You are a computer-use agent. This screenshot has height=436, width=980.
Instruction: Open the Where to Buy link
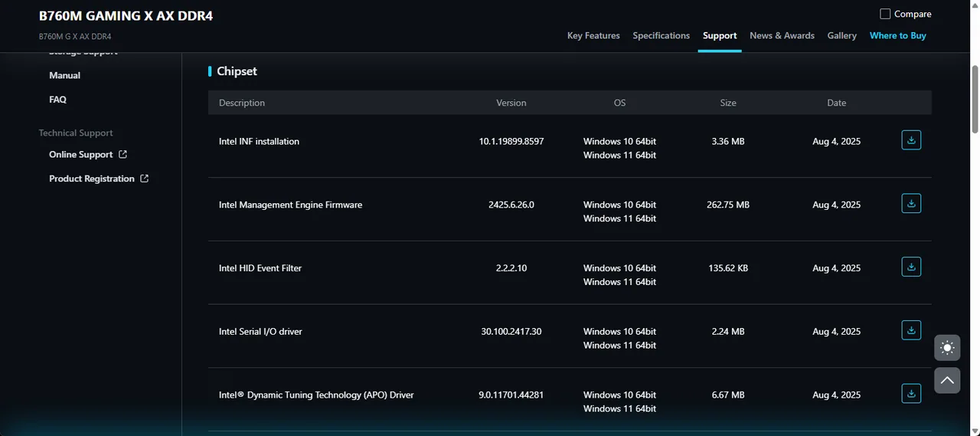(x=898, y=35)
